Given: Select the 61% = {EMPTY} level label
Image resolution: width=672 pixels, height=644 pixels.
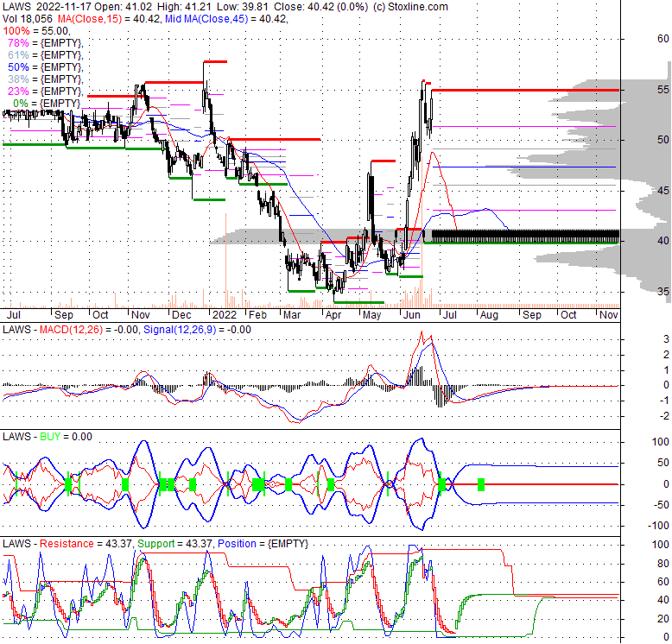Looking at the screenshot, I should tap(45, 54).
